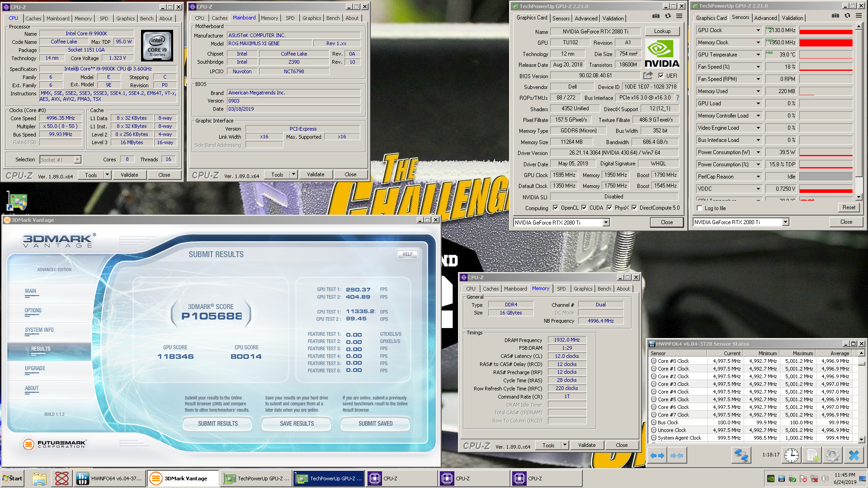The image size is (868, 488).
Task: Toggle the CUDA checkbox
Action: pos(584,208)
